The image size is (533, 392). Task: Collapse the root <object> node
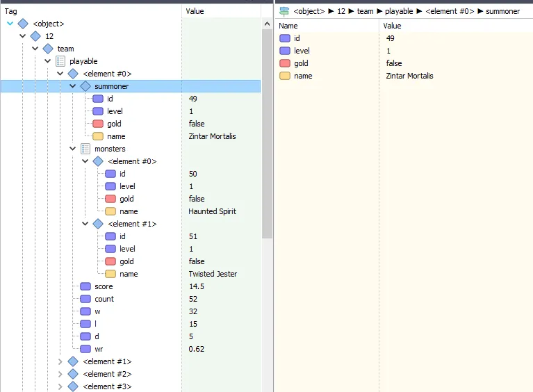[10, 24]
